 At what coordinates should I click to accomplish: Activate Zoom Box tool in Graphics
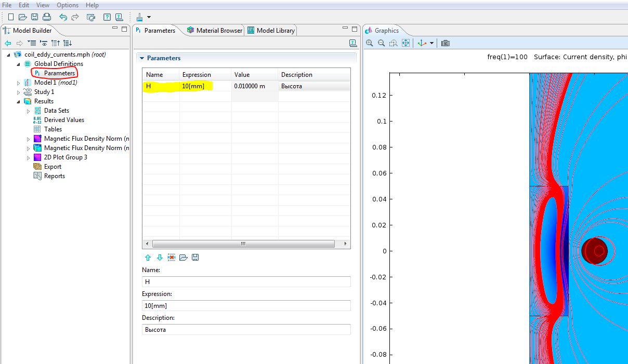point(394,43)
